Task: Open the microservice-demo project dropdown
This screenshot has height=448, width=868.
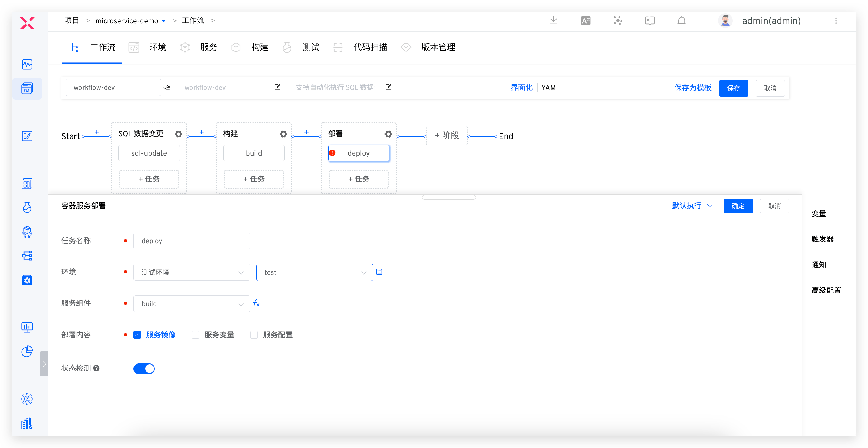Action: pyautogui.click(x=131, y=21)
